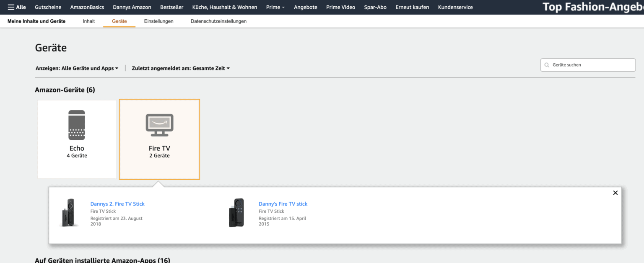
Task: Open Spar-Abo in the navigation bar
Action: [375, 7]
